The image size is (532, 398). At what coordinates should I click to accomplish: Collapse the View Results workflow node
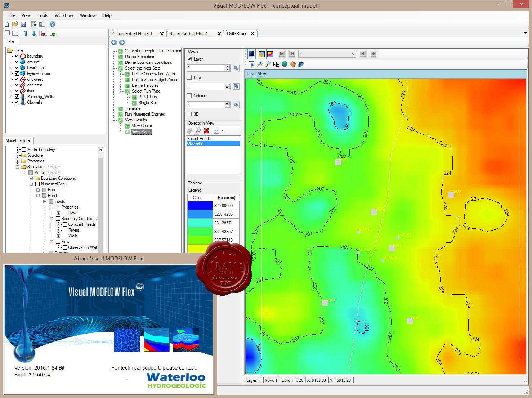(x=114, y=120)
